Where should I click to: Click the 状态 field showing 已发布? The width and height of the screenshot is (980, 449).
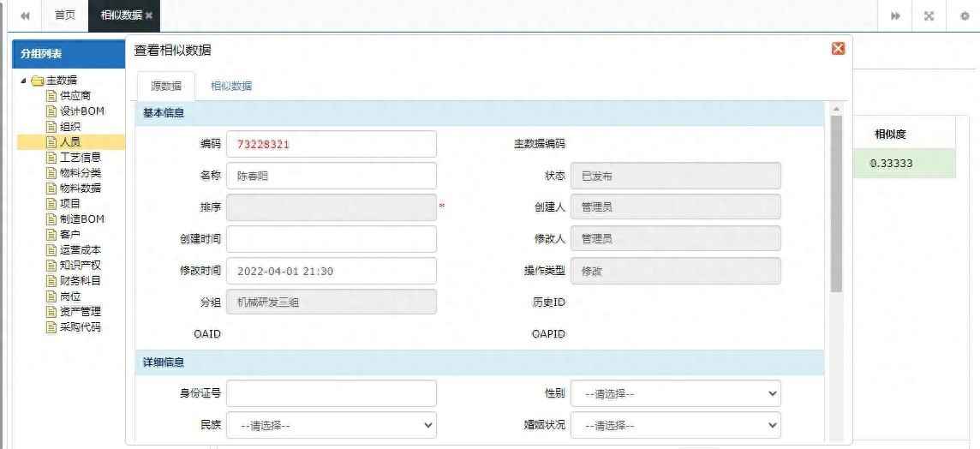676,176
